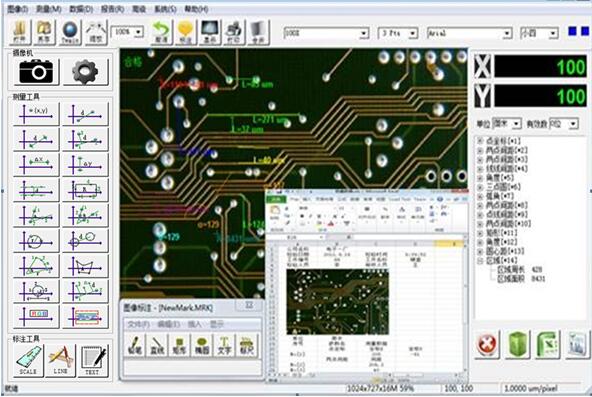Screen dimensions: 592x397
Task: Select the 铅笔 pencil tool in the 图像标注 annotation window
Action: pos(135,345)
